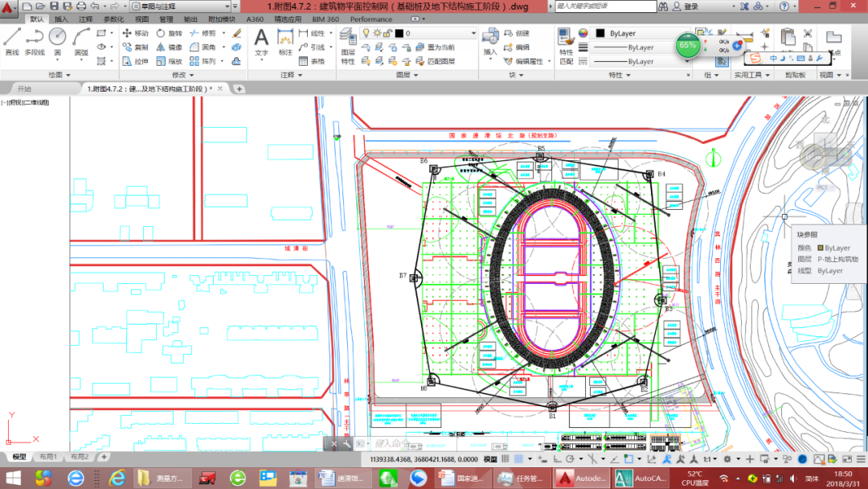Switch to the 布局1 layout tab
This screenshot has height=489, width=868.
point(48,457)
